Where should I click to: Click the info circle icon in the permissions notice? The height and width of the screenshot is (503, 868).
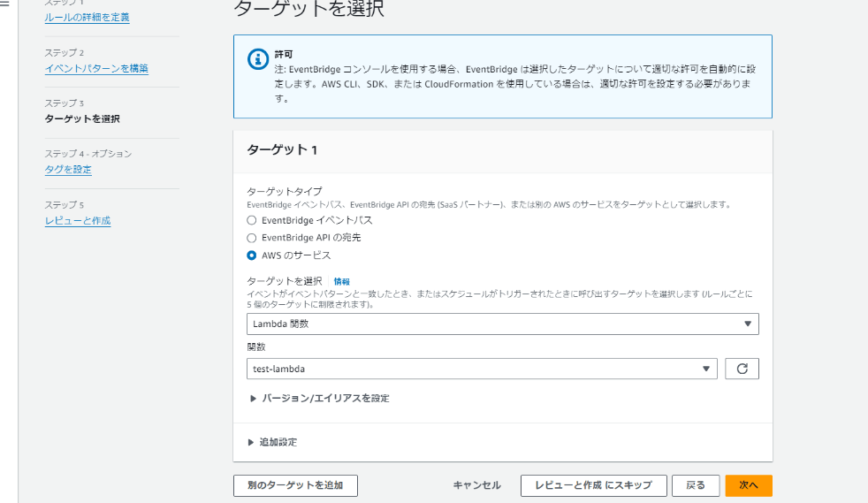pos(258,59)
